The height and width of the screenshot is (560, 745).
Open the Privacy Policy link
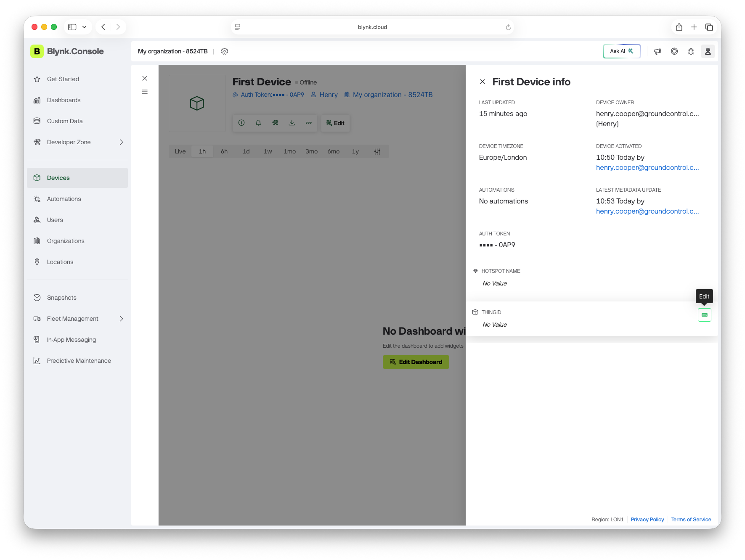point(647,520)
